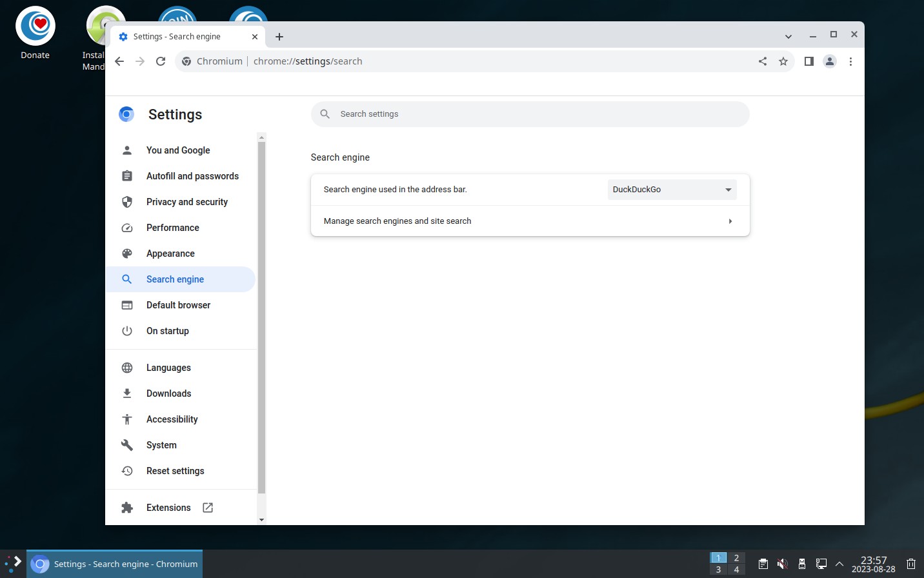Open the side panel icon
Screen dimensions: 924x578
(809, 61)
